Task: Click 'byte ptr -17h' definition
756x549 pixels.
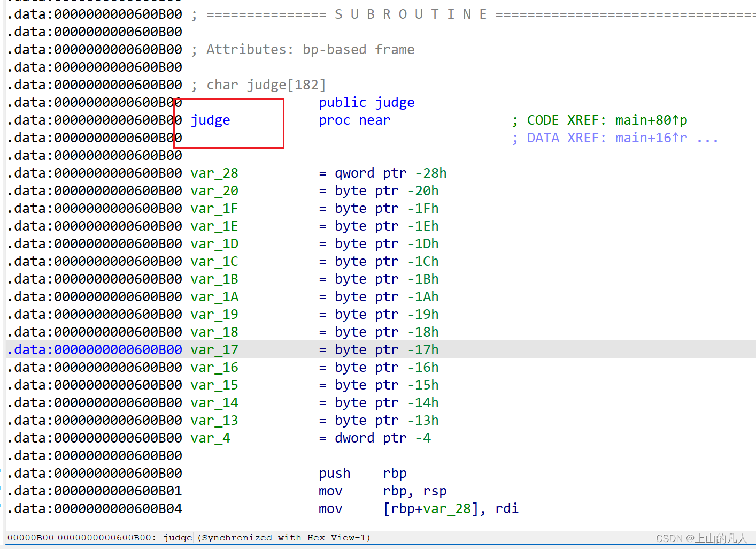Action: 387,350
